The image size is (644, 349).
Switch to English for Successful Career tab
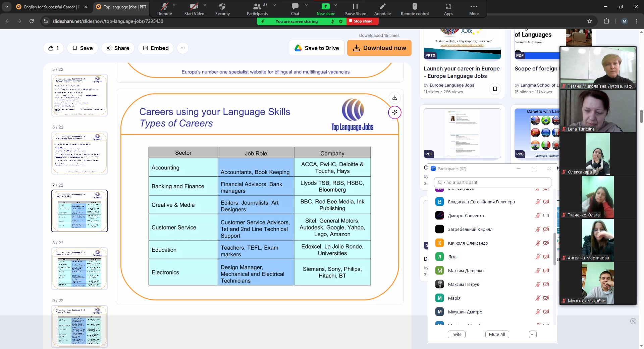(x=50, y=7)
